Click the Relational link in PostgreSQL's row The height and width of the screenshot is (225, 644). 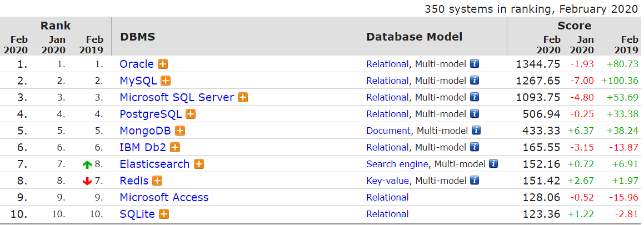point(387,114)
